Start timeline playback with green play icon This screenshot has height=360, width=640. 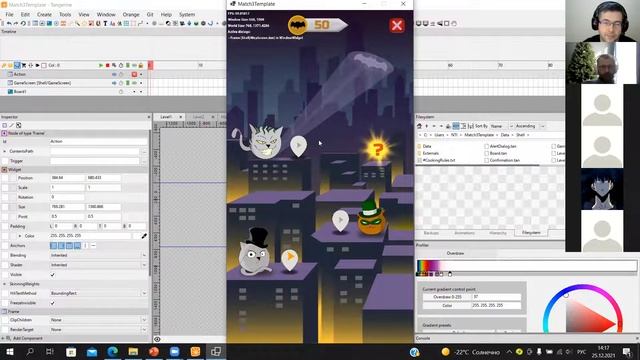101,65
